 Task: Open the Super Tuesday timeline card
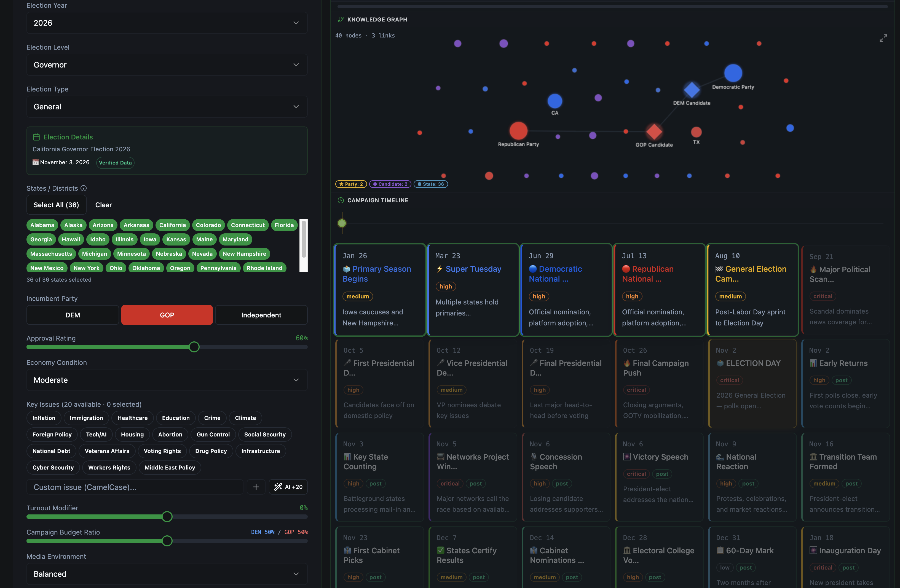coord(473,290)
